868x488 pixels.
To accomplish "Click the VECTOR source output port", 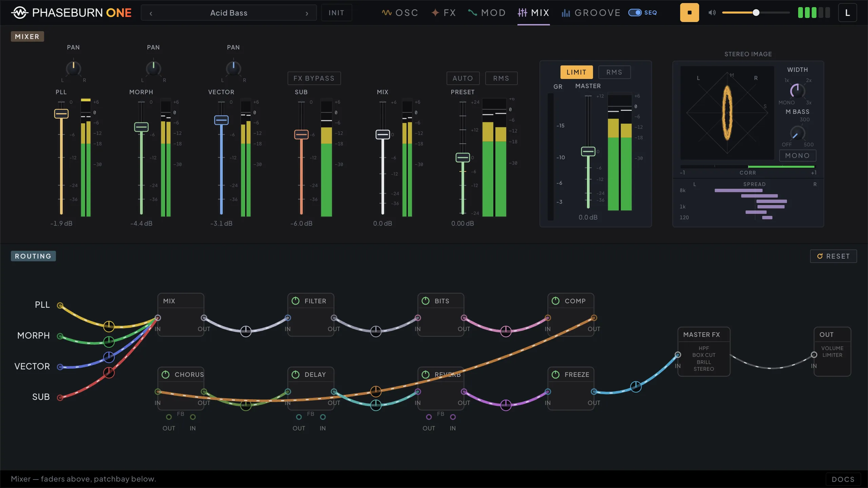I will tap(60, 367).
